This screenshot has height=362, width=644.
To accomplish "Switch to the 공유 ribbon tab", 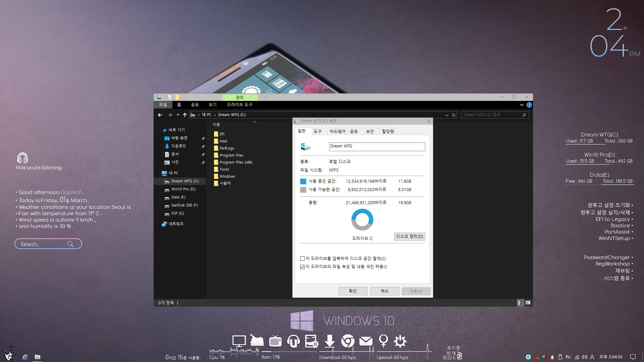I will 195,105.
